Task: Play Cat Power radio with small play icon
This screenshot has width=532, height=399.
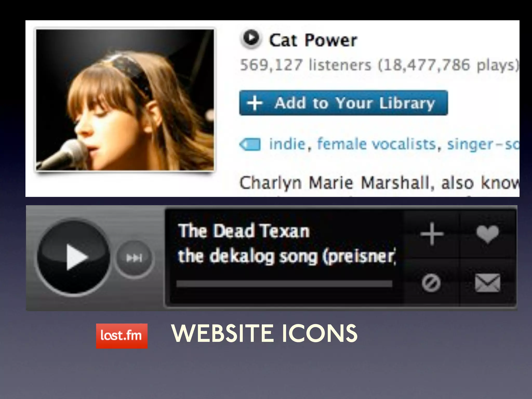Action: 251,39
